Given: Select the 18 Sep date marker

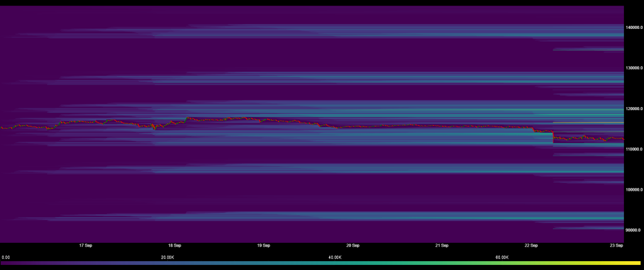Looking at the screenshot, I should coord(174,245).
